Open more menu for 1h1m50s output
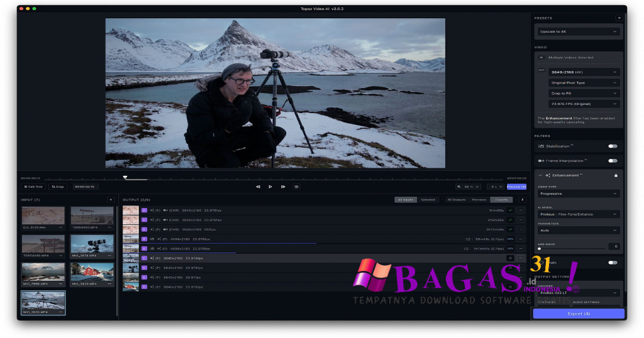This screenshot has width=644, height=338. 521,210
